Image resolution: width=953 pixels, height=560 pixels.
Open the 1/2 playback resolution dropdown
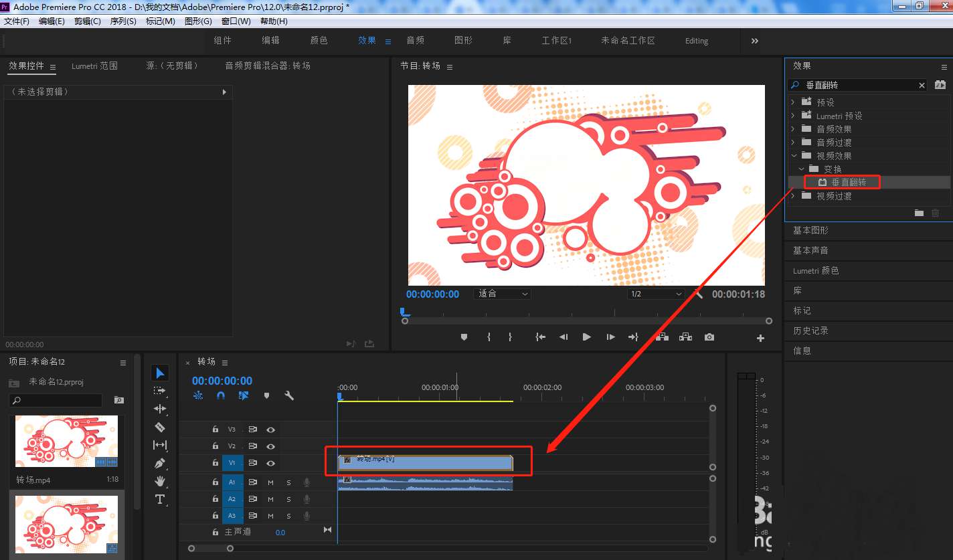click(656, 294)
